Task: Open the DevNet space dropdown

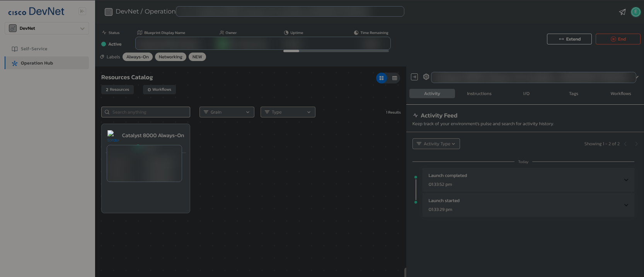Action: click(x=47, y=28)
